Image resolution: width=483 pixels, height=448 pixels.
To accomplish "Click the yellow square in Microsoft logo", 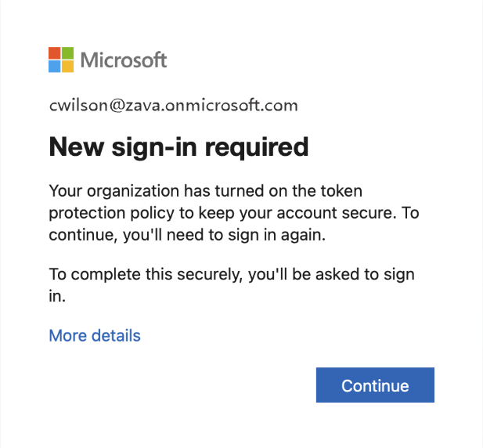I will tap(67, 66).
